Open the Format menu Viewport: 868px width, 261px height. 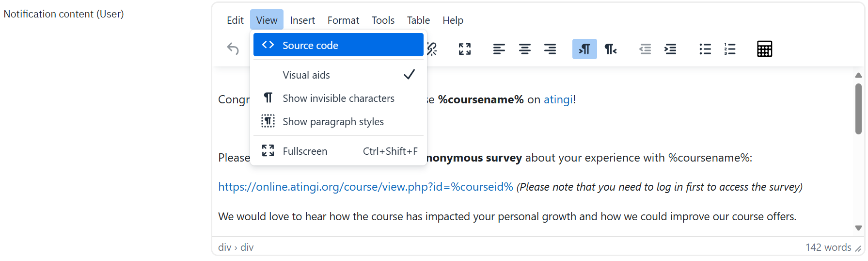pyautogui.click(x=343, y=20)
